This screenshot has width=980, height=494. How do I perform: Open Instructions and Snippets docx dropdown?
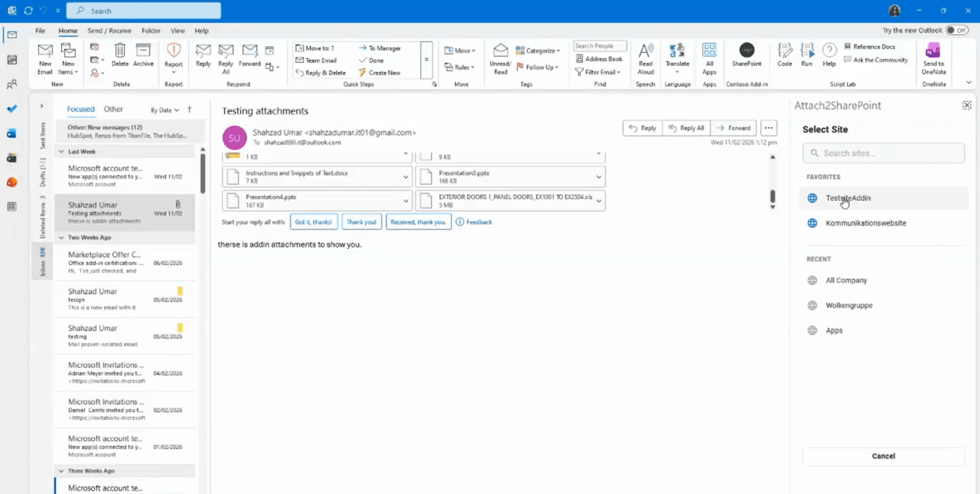pos(405,177)
